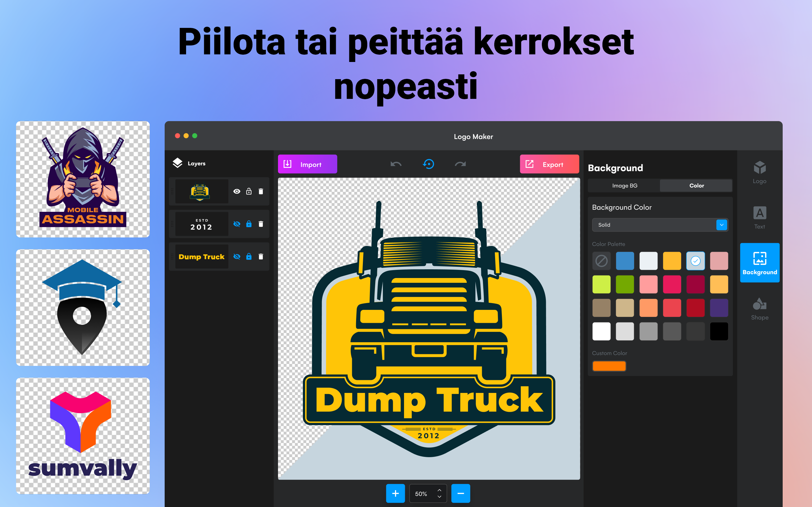Show the ESTD 2012 layer

(x=237, y=224)
